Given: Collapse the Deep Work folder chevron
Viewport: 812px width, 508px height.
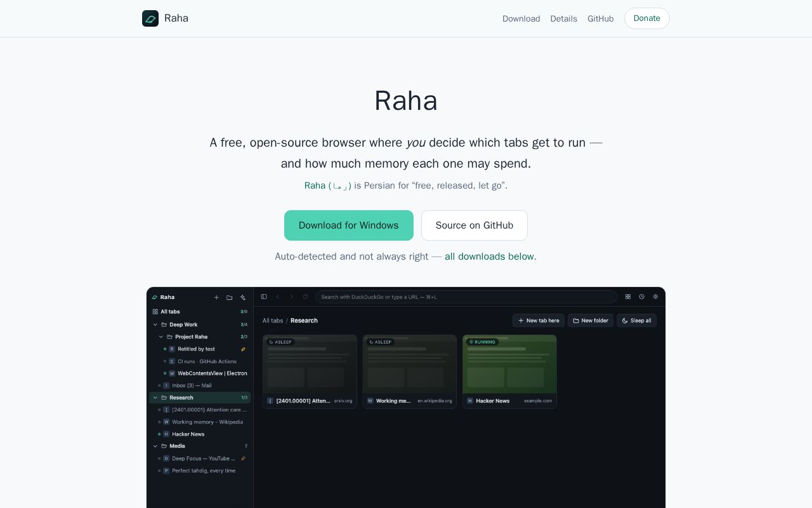Looking at the screenshot, I should coord(155,324).
